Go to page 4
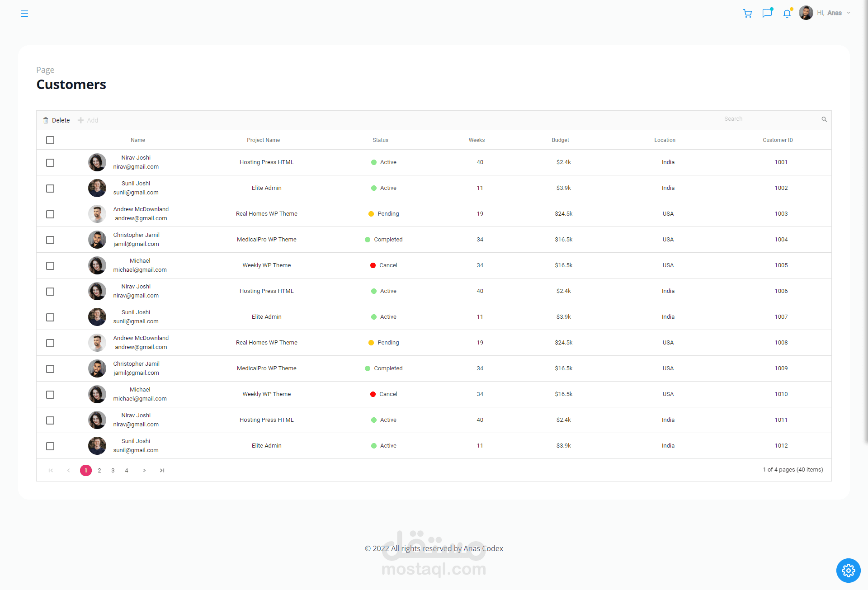This screenshot has width=868, height=590. (127, 471)
